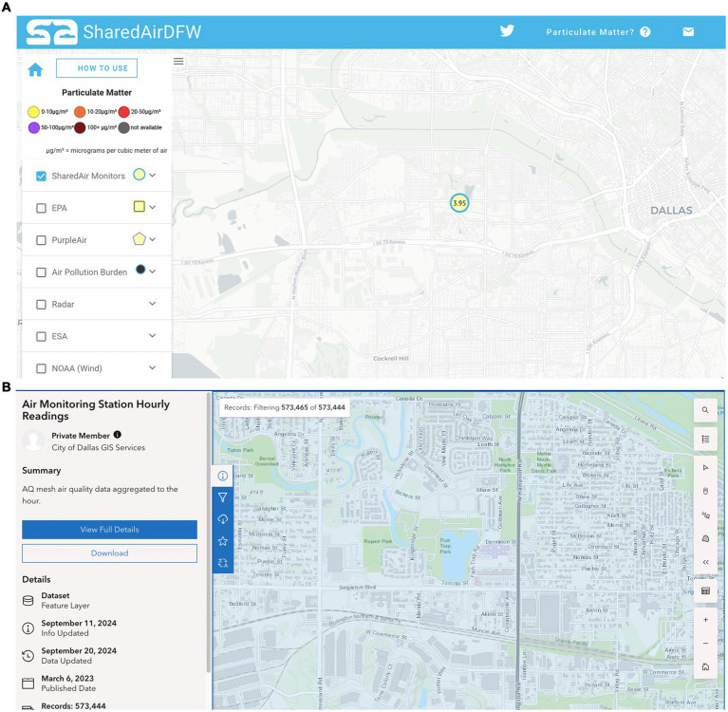Expand the EPA layer chevron

(x=152, y=207)
